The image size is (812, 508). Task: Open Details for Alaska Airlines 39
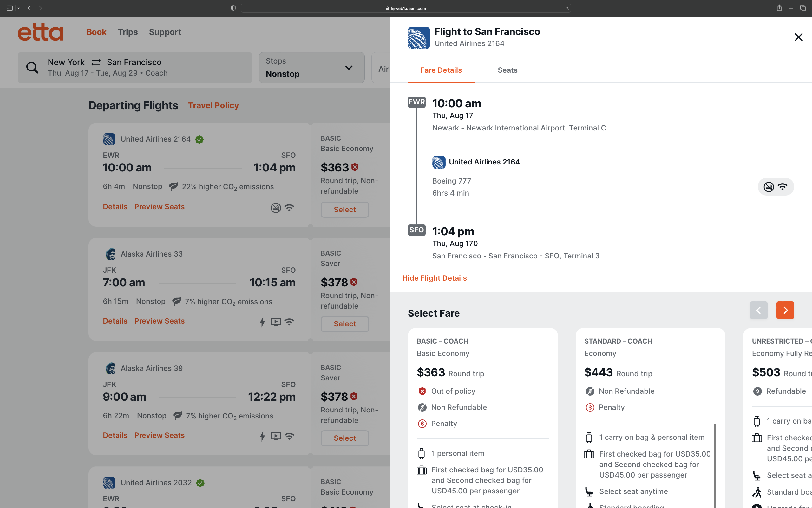click(x=115, y=435)
